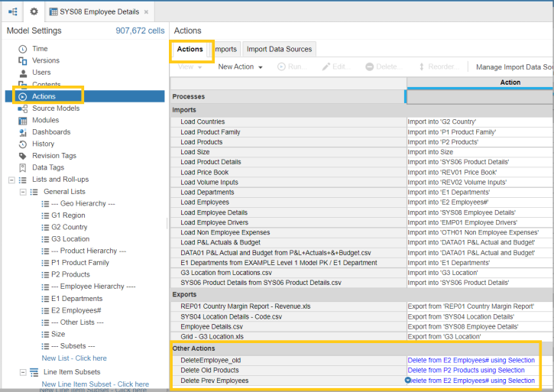The height and width of the screenshot is (392, 554).
Task: Select the G3 Location list
Action: (70, 239)
